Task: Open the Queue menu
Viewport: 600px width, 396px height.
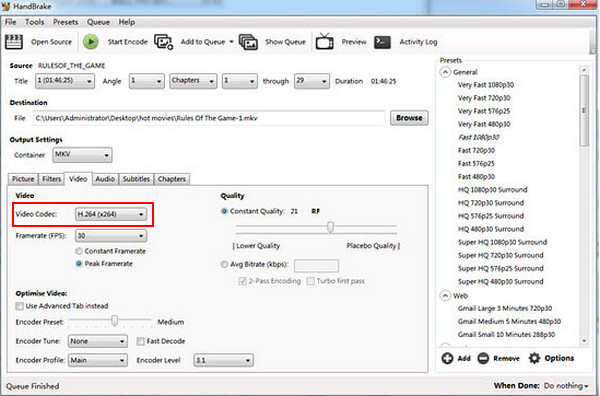Action: (98, 22)
